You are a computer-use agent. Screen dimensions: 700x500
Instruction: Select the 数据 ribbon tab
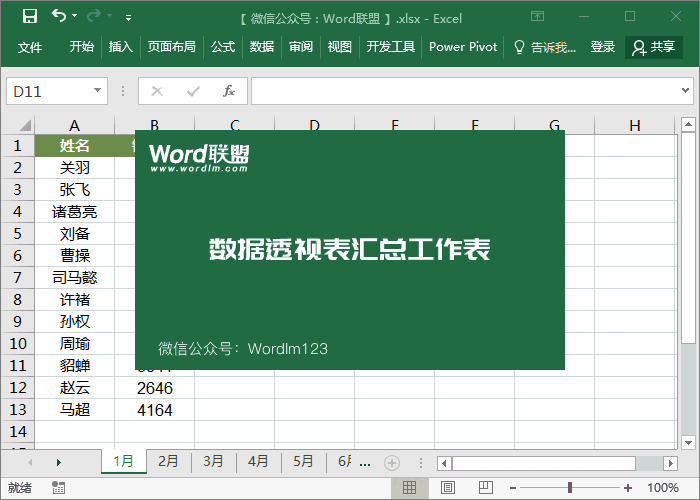pyautogui.click(x=262, y=46)
